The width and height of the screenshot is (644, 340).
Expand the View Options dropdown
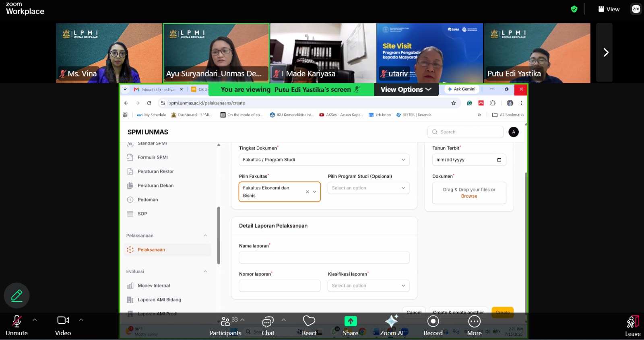406,89
